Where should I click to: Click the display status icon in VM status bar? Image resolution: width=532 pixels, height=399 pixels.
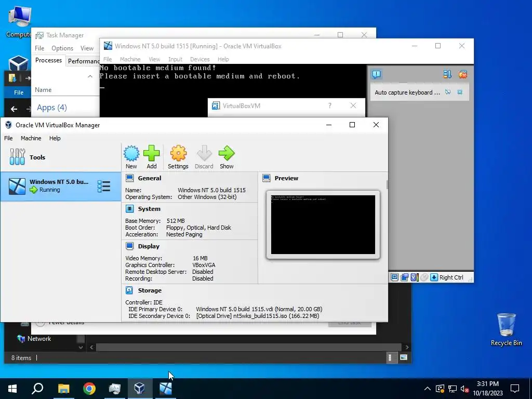pos(395,277)
